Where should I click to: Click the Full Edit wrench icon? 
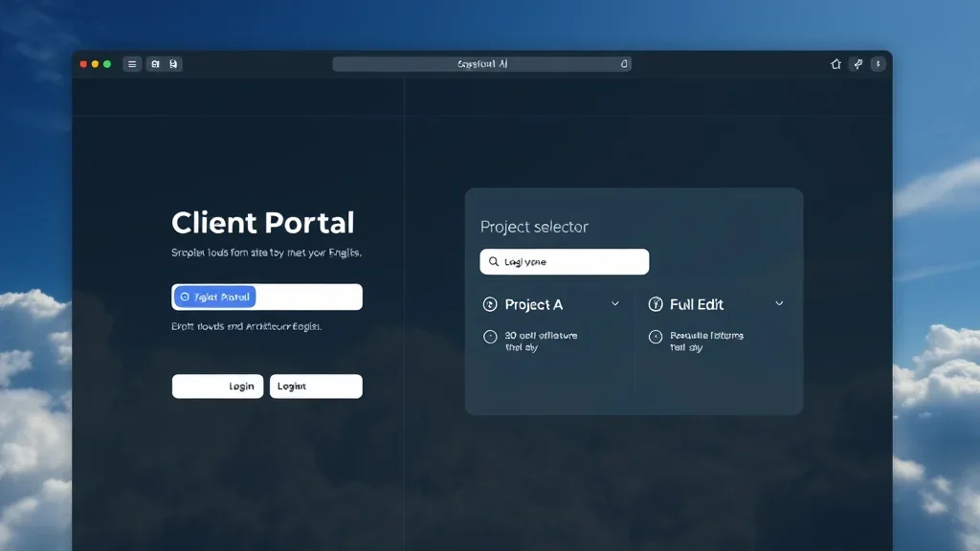(x=657, y=304)
